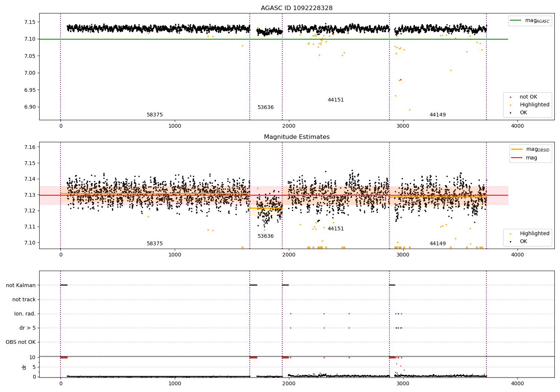Screen dimensions: 560x392
Task: Click the 'not Kalman' row label
Action: point(21,286)
